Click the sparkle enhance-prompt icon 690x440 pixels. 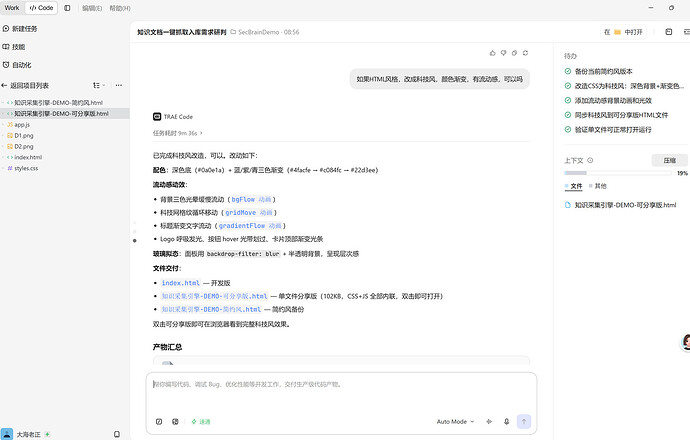(489, 422)
